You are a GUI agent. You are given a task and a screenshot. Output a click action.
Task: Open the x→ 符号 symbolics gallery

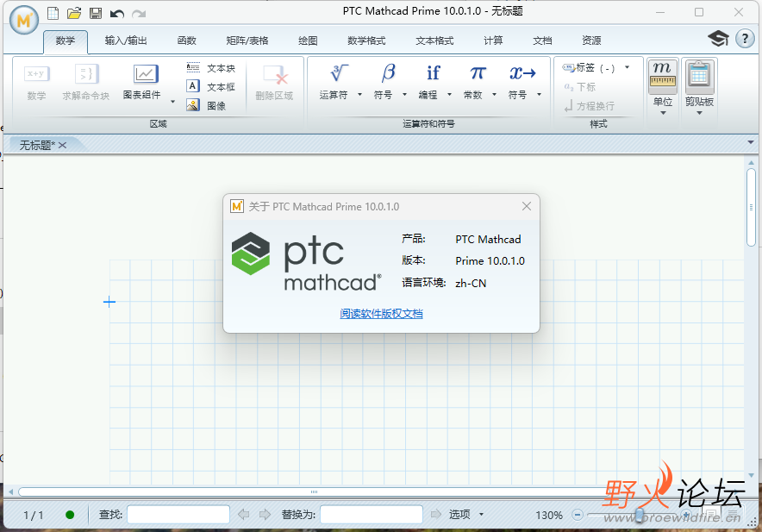(x=519, y=82)
